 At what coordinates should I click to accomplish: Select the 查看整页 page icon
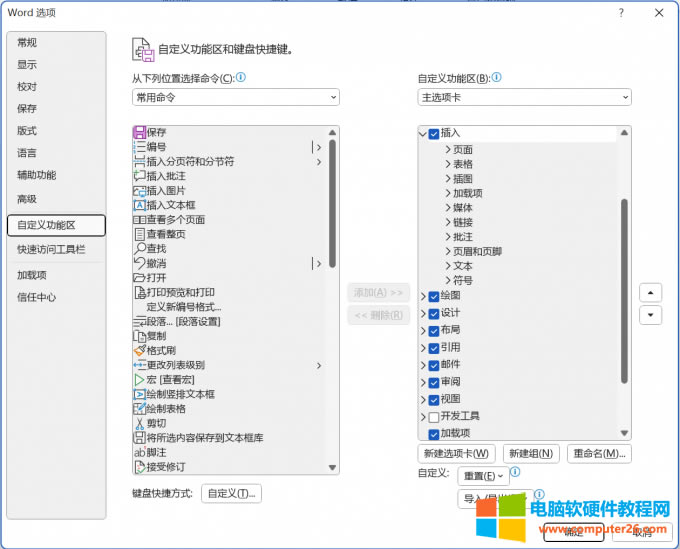[140, 234]
